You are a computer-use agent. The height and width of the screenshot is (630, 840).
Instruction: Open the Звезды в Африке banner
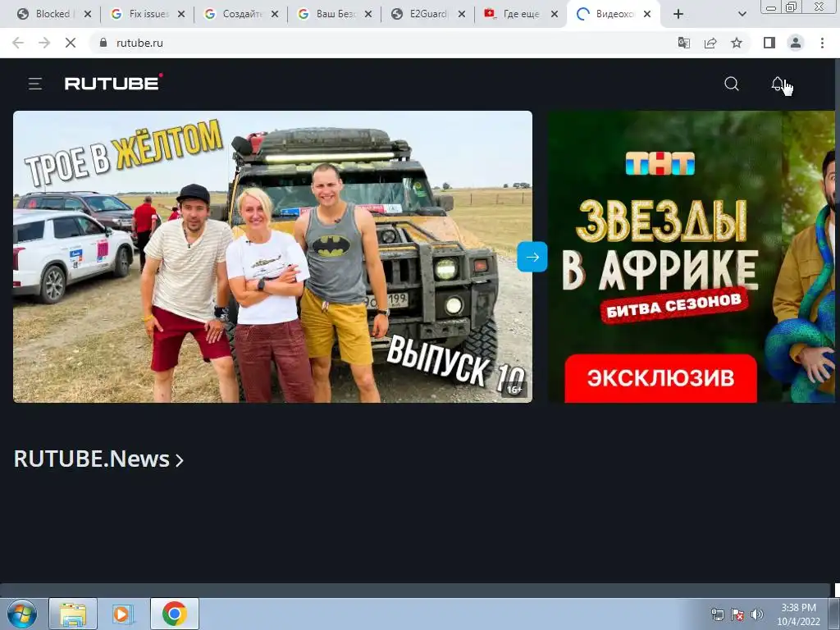click(x=691, y=257)
